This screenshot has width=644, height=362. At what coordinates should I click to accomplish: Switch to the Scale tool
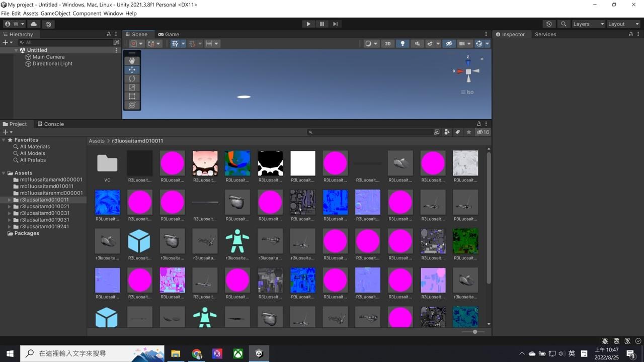tap(132, 87)
